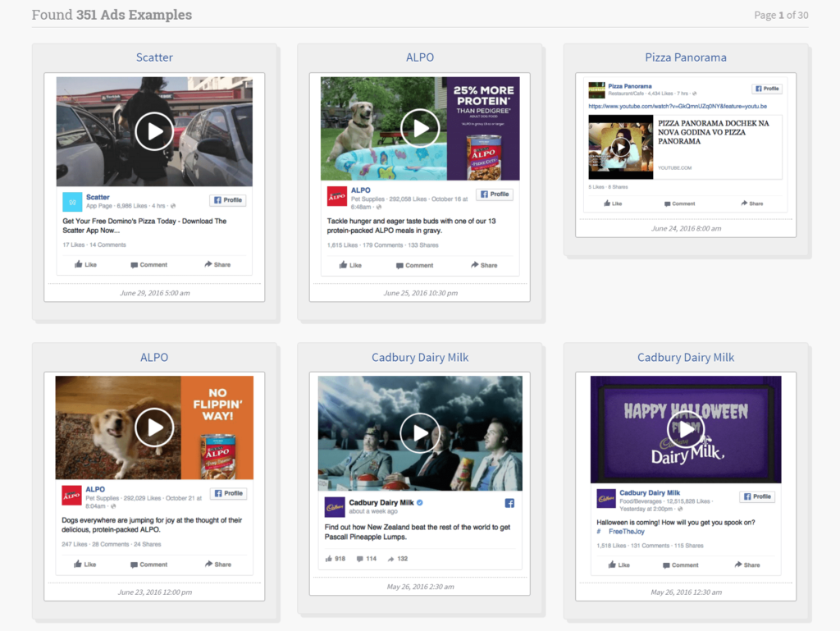Viewport: 840px width, 631px height.
Task: Play the ALPO No Flippin' Way video
Action: click(154, 428)
